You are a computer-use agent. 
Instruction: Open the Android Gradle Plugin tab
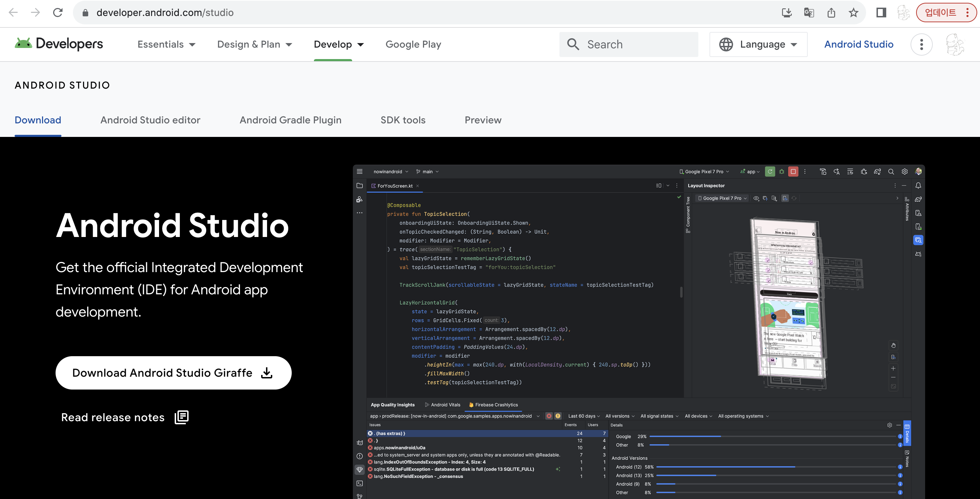click(290, 120)
